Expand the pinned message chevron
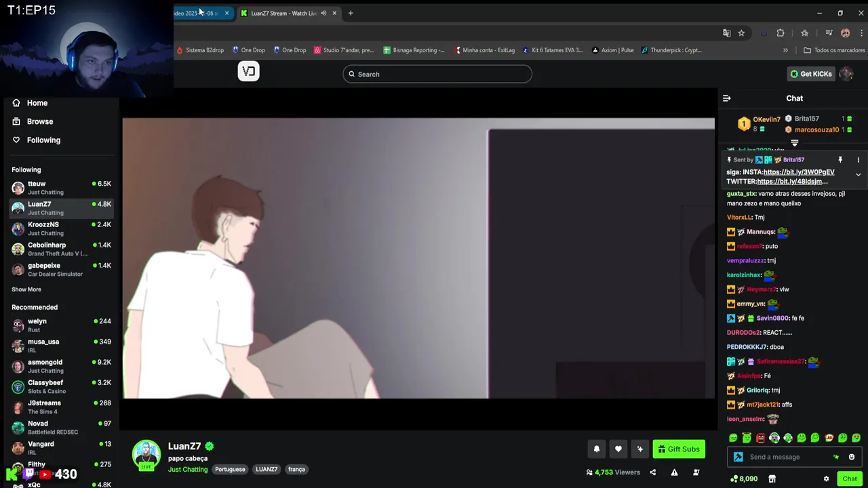This screenshot has width=868, height=488. point(858,175)
